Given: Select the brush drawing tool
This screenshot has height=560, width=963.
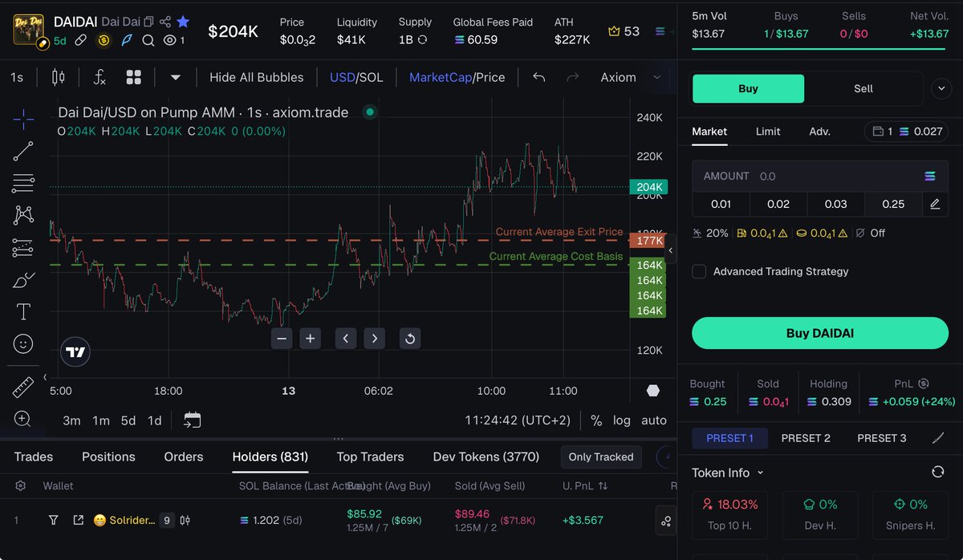Looking at the screenshot, I should pyautogui.click(x=23, y=280).
